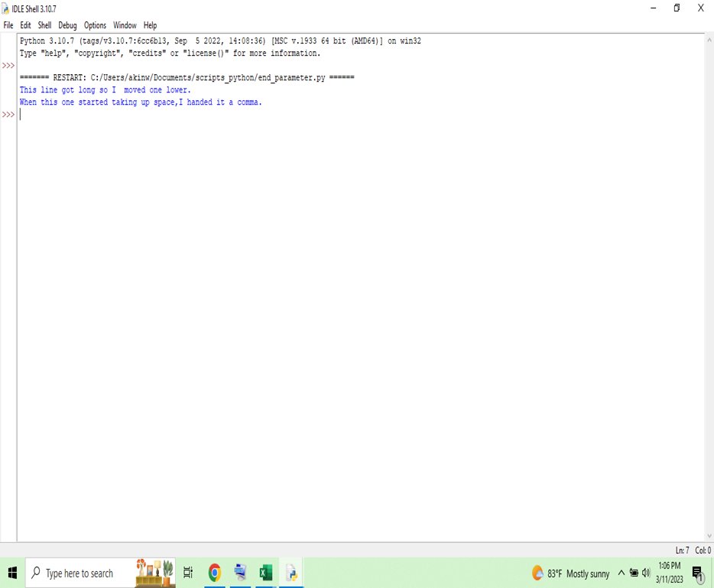Open the Window menu

125,25
